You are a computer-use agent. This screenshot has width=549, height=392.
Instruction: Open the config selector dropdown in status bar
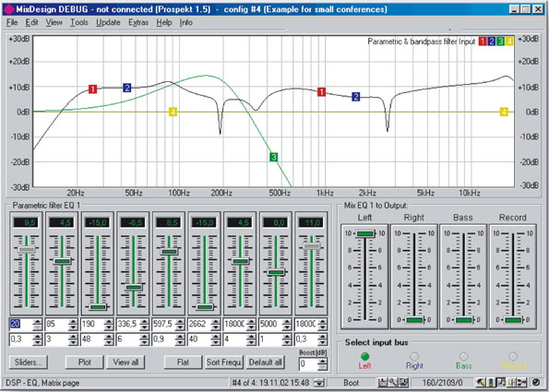coord(319,383)
